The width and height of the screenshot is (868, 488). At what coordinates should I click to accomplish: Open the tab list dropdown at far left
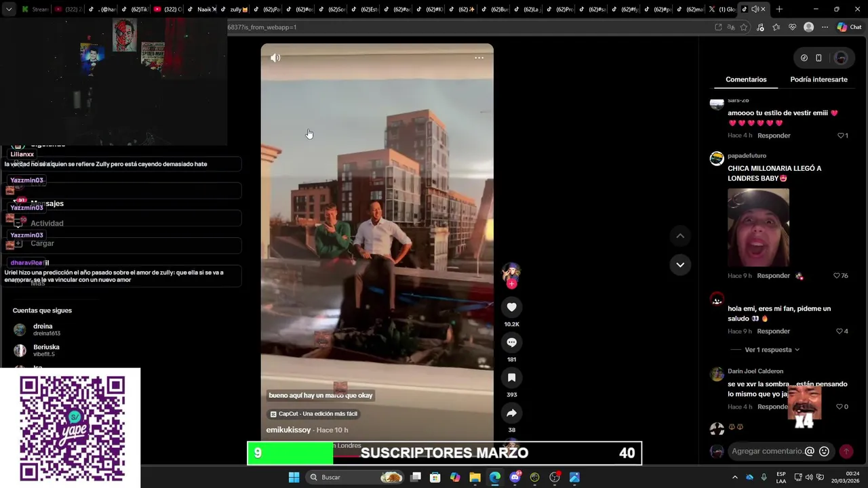pos(9,9)
